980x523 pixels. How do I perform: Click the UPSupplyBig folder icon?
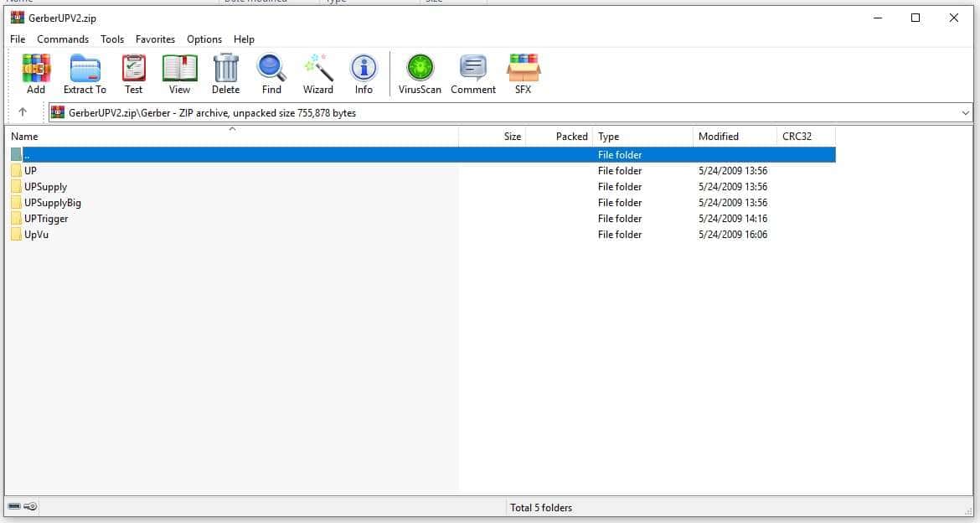[x=16, y=203]
